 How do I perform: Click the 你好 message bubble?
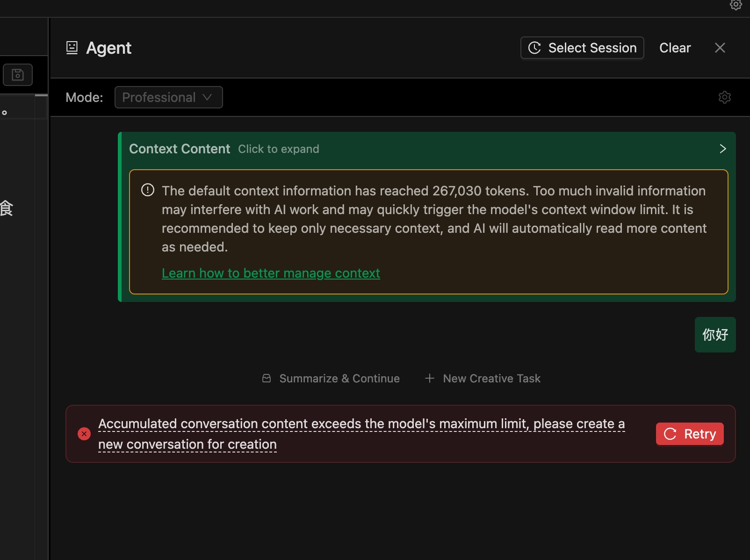tap(715, 335)
